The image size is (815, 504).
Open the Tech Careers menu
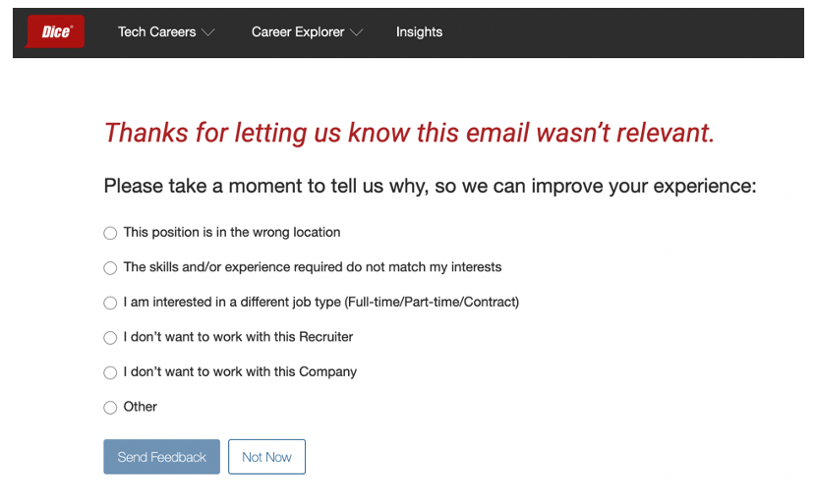(x=157, y=32)
